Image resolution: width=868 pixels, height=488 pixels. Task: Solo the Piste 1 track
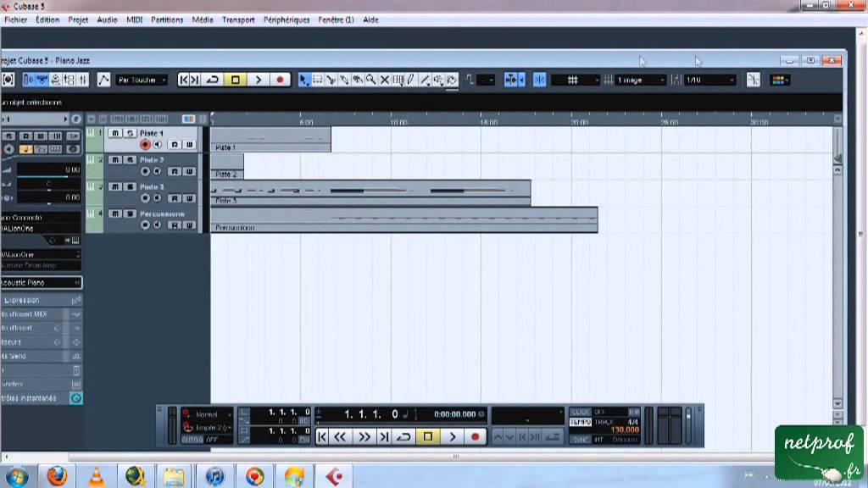(130, 133)
